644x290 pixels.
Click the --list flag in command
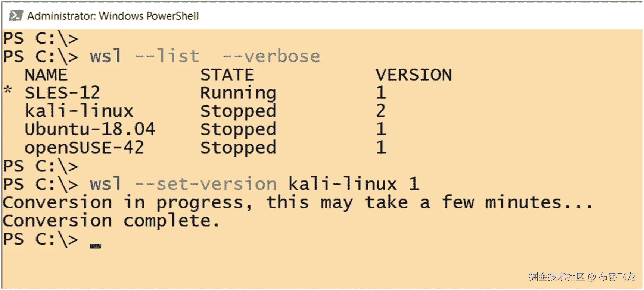[167, 57]
